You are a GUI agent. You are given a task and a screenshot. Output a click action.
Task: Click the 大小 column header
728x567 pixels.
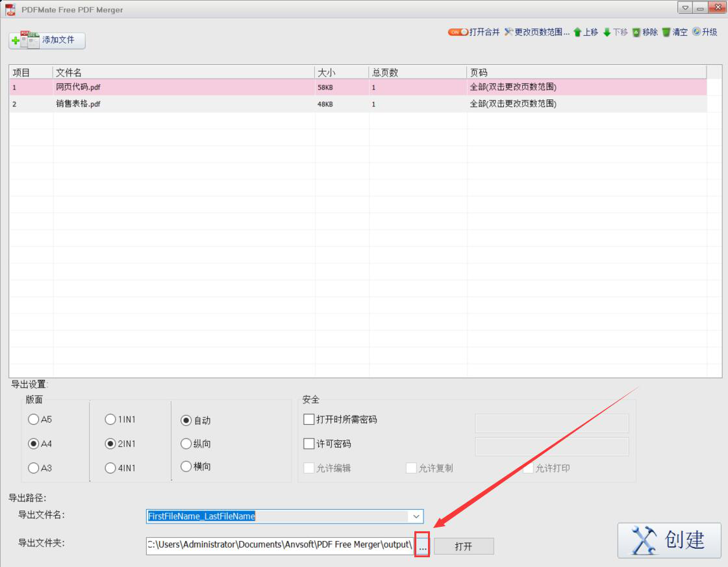tap(342, 73)
